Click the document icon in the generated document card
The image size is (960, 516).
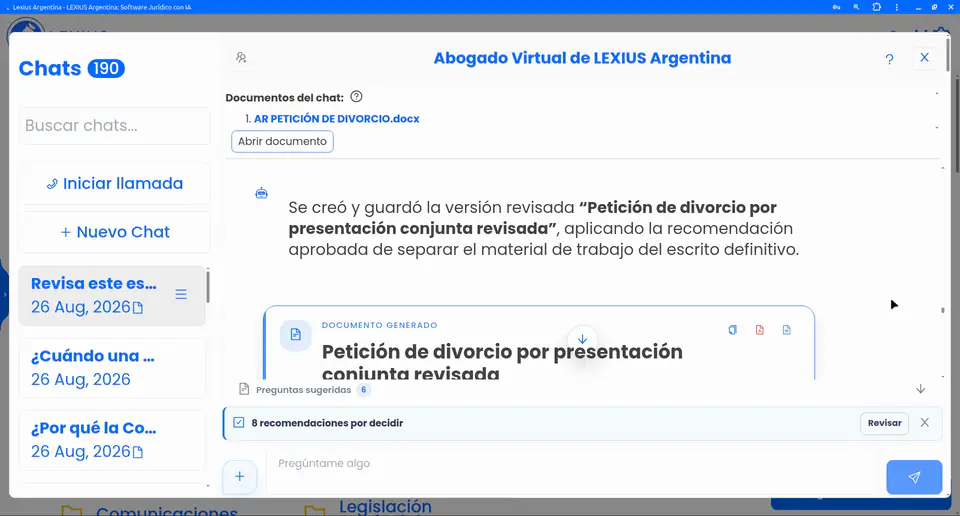tap(296, 335)
